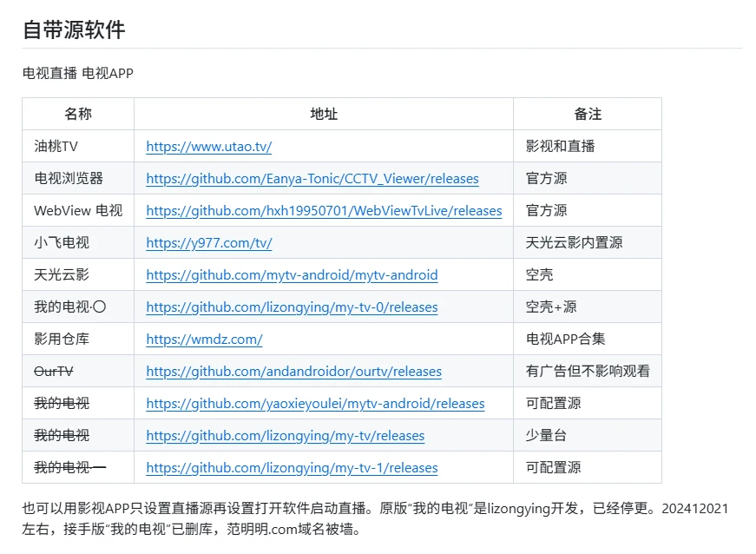The height and width of the screenshot is (554, 756).
Task: Click the 名称 column header
Action: (78, 115)
